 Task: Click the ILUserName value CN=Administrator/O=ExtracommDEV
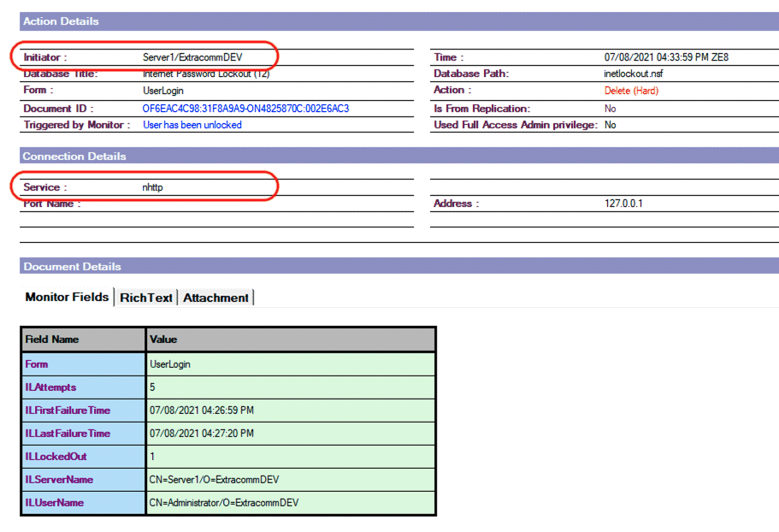tap(224, 503)
